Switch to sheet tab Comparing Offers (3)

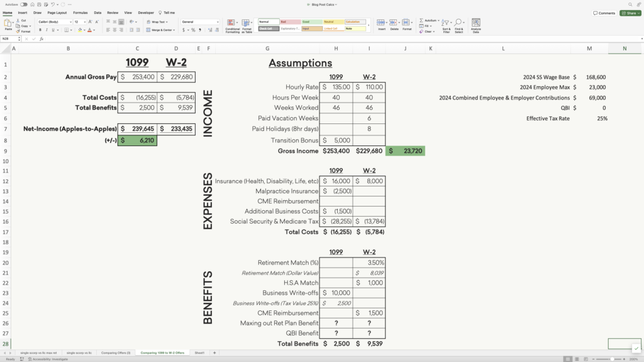click(x=116, y=353)
